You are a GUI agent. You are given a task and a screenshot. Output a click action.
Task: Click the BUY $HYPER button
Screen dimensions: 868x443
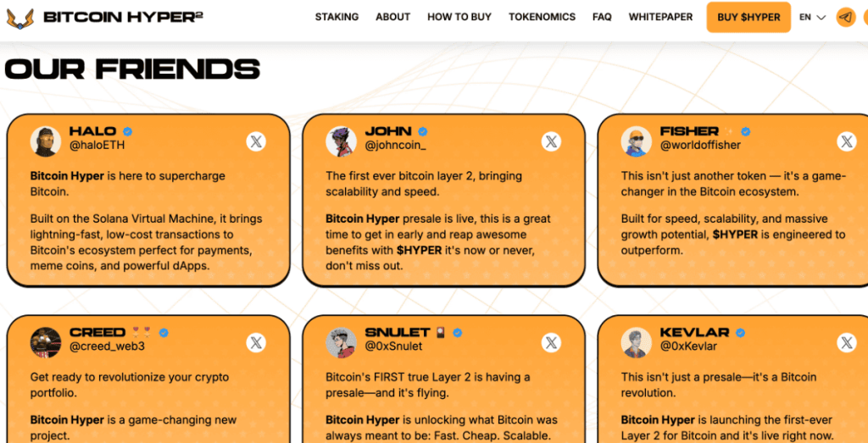(x=748, y=17)
